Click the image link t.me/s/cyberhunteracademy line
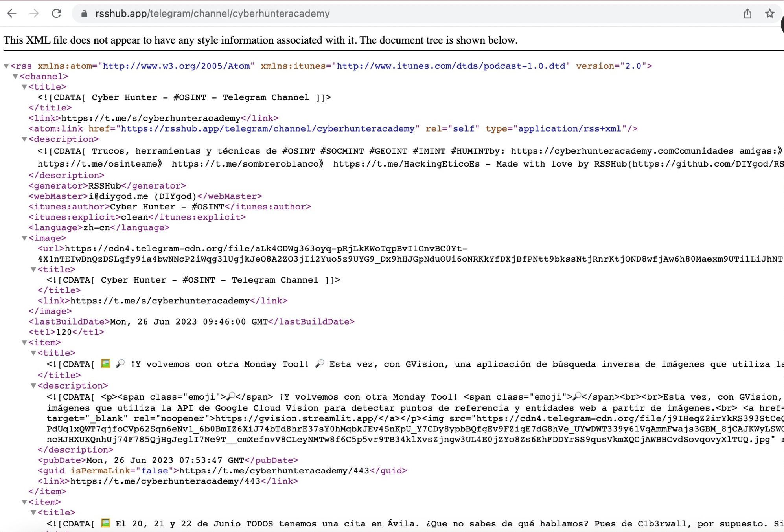784x532 pixels. coord(162,301)
